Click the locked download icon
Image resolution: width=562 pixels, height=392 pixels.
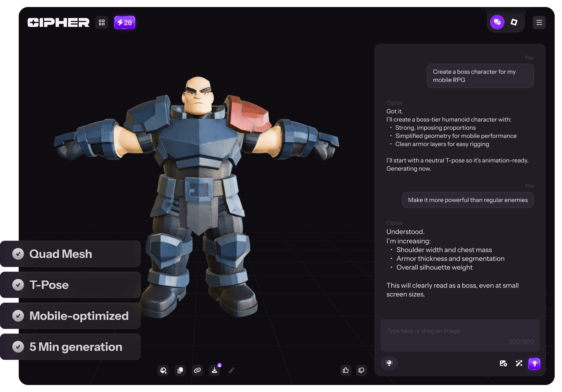tap(215, 370)
